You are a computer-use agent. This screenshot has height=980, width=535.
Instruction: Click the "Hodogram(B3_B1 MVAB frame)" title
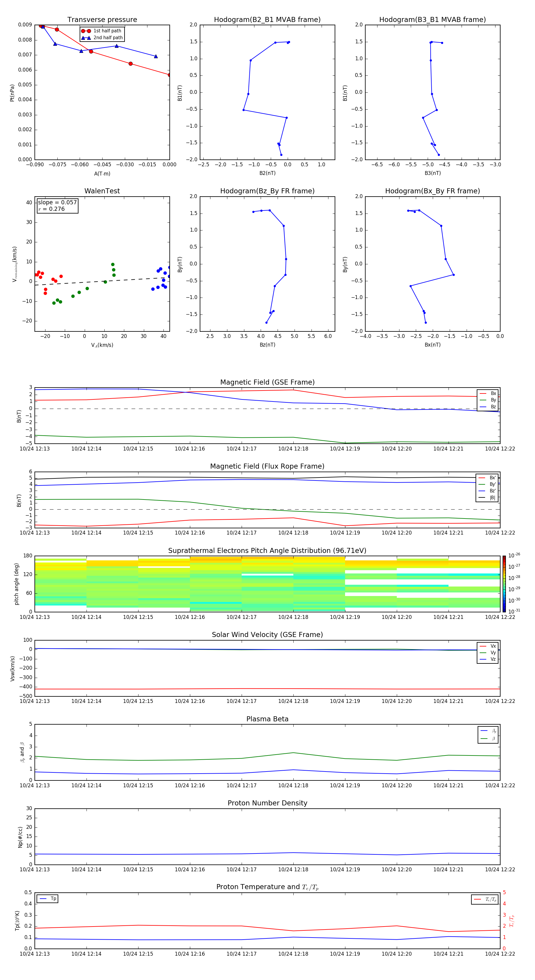pyautogui.click(x=432, y=20)
